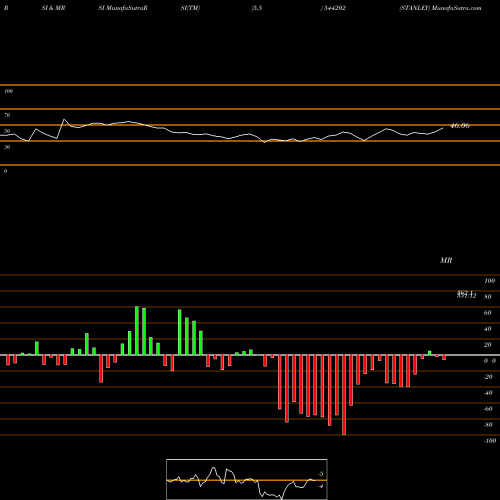This screenshot has width=500, height=500.
Task: Click the RSI 100 level axis label
Action: click(x=8, y=91)
